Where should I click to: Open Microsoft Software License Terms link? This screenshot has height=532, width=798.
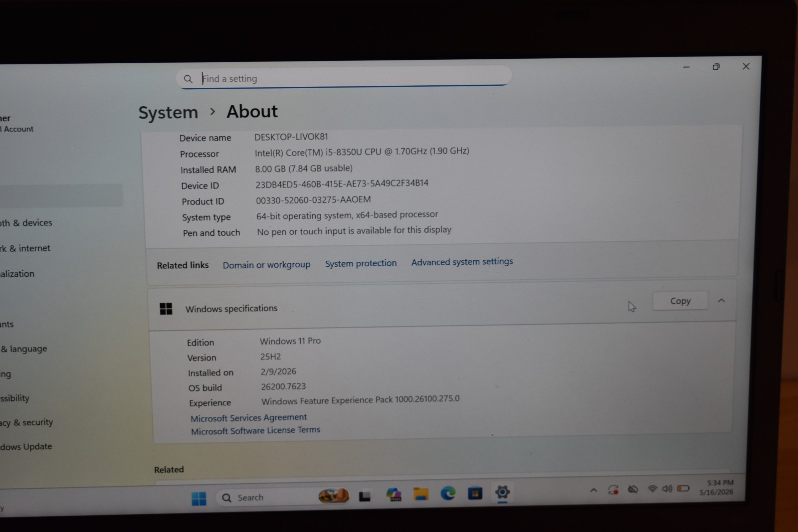tap(255, 430)
